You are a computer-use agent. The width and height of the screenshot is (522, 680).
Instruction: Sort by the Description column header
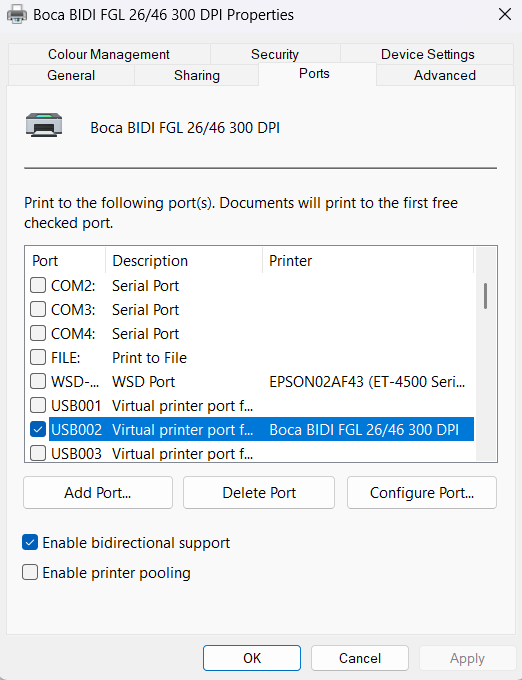tap(184, 261)
